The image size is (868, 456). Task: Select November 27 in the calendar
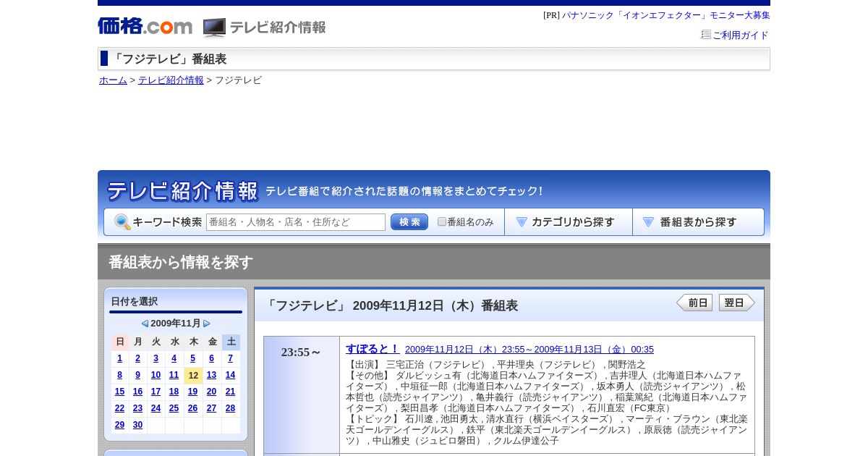tap(211, 408)
